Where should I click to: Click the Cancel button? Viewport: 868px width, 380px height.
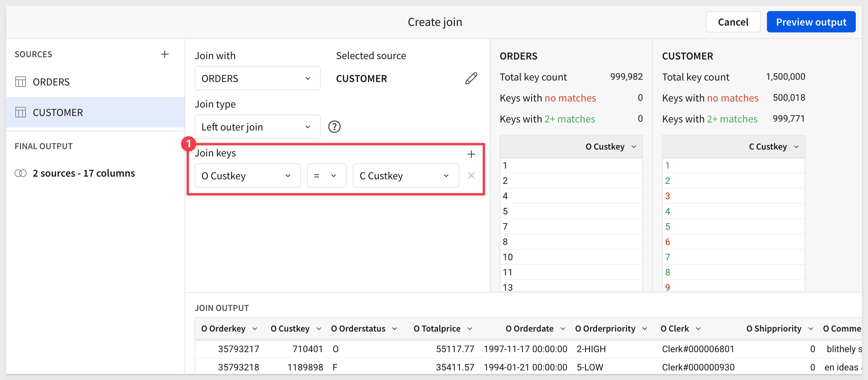click(733, 22)
